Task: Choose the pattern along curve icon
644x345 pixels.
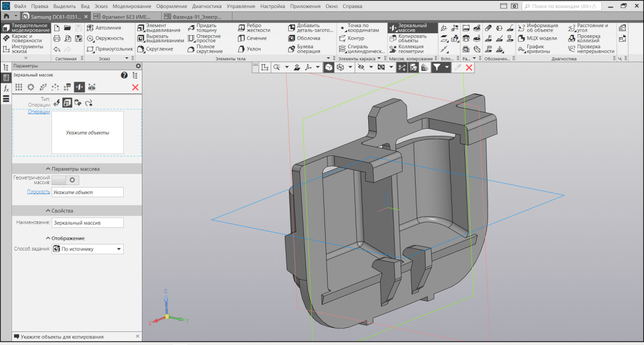Action: (43, 87)
